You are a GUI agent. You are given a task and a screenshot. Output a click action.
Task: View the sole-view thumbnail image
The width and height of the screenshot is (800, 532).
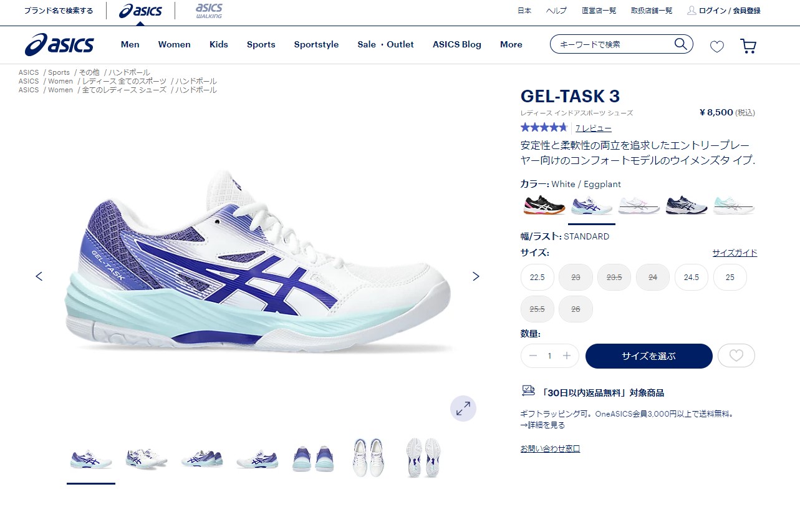(x=423, y=458)
